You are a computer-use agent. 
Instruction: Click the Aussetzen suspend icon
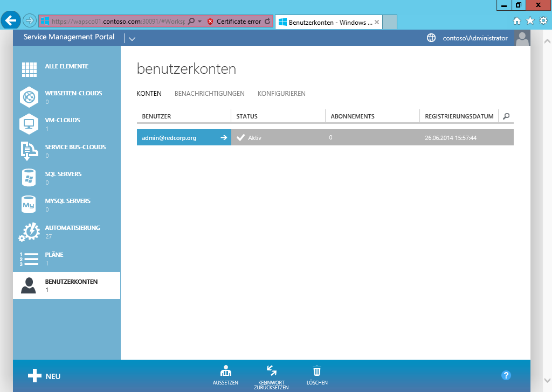pos(226,371)
